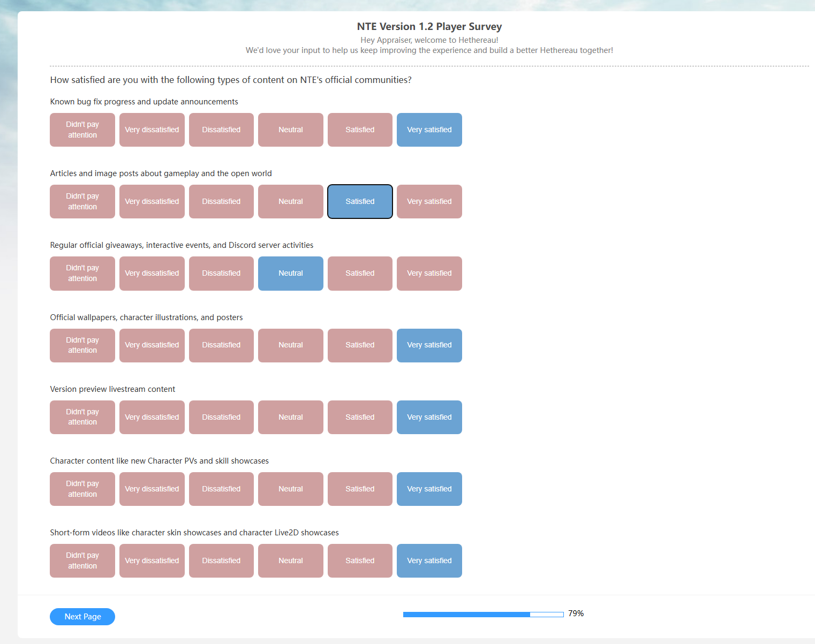Click the 'Official wallpapers, character illustrations, and posters' label
This screenshot has width=815, height=644.
click(x=146, y=317)
